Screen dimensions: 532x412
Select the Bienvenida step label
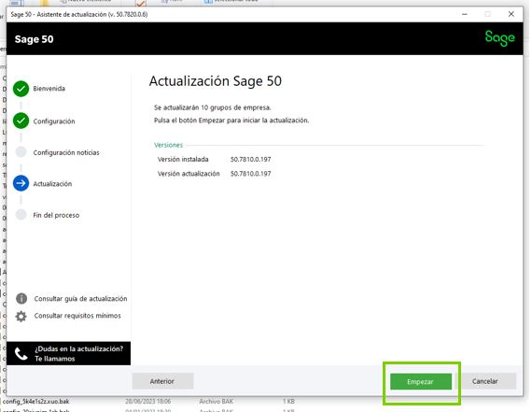(x=49, y=89)
